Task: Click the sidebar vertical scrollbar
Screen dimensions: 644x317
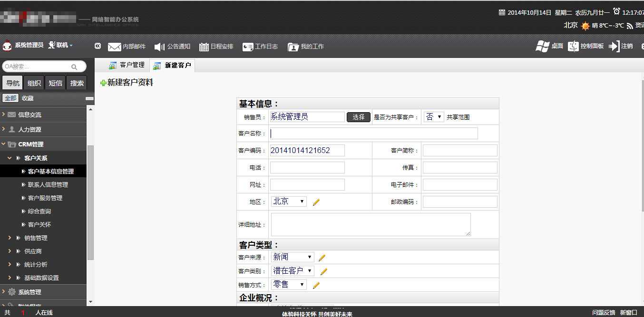Action: pos(91,202)
